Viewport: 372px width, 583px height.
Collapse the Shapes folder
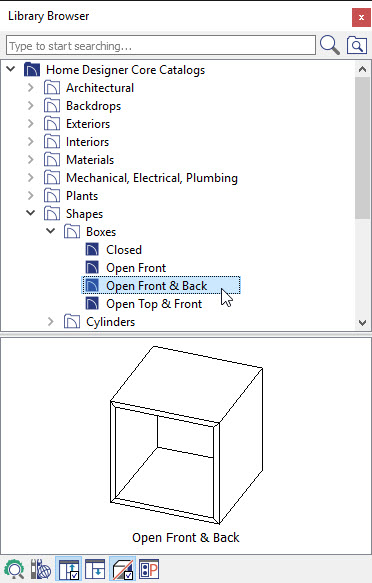click(31, 213)
